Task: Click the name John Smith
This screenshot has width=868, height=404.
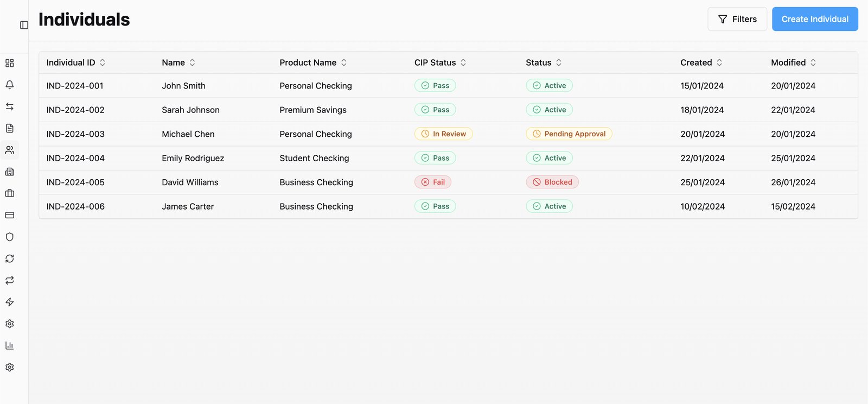Action: coord(183,86)
